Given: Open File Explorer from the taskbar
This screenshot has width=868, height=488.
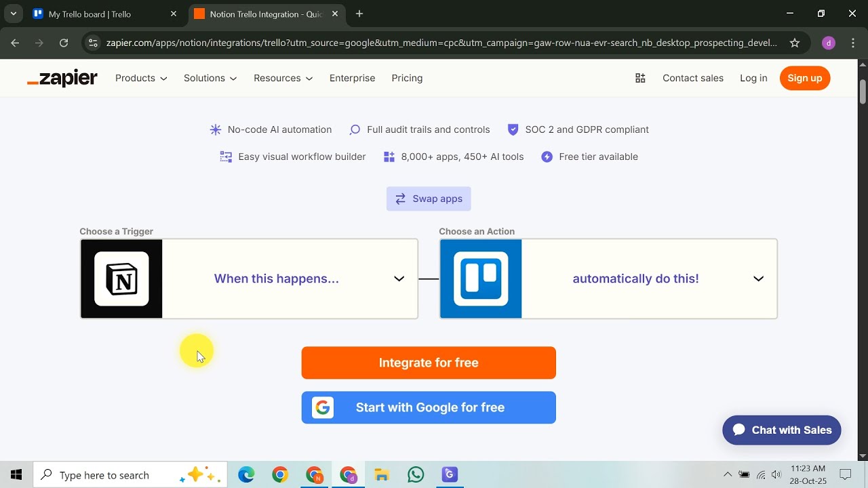Looking at the screenshot, I should point(382,475).
